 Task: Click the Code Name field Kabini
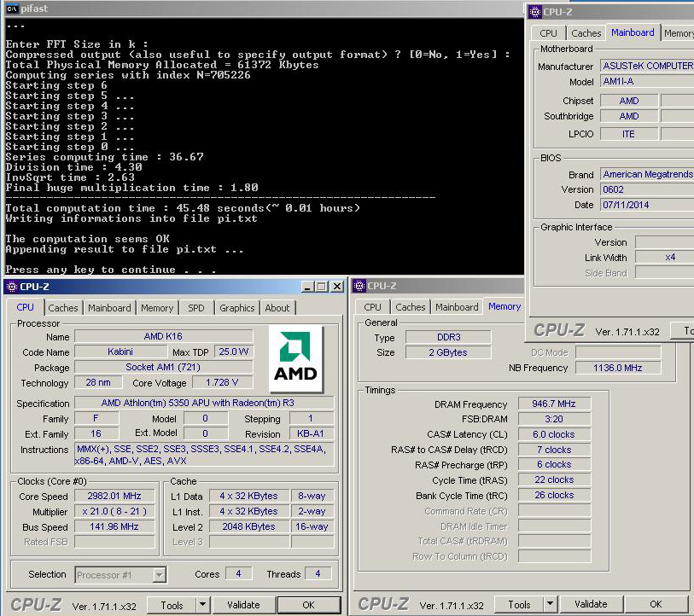[120, 352]
